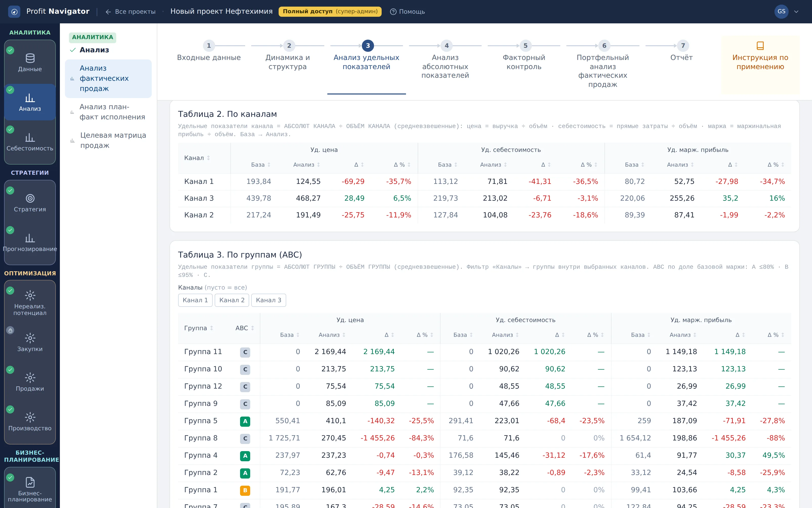Screen dimensions: 812x508
Task: Open the Данные sidebar section
Action: [x=30, y=62]
